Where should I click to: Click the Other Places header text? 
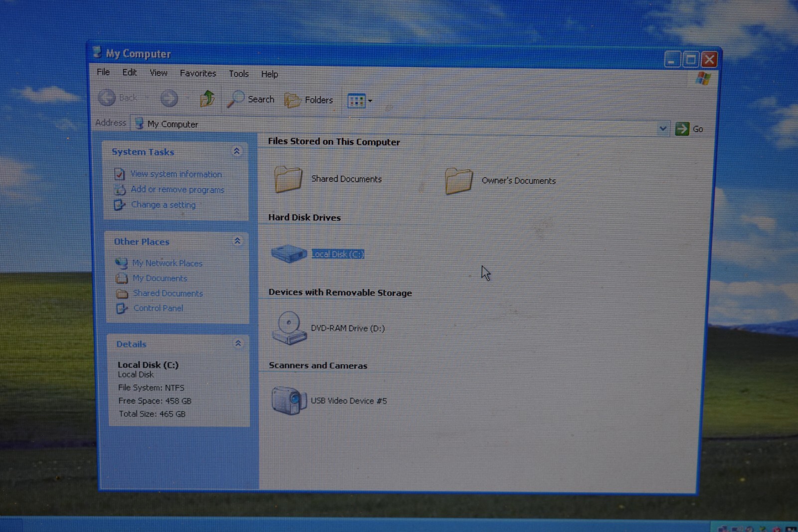coord(142,242)
